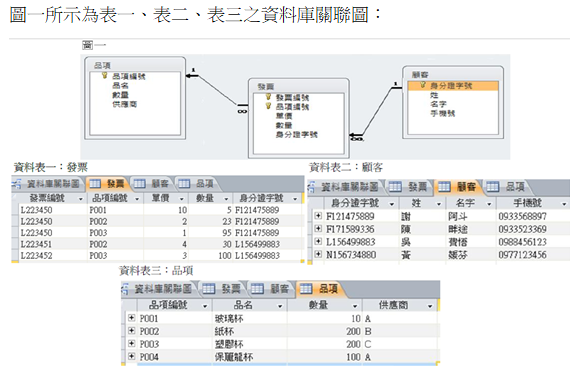Open the 供應商 column filter dropdown
Image resolution: width=574 pixels, height=370 pixels.
430,306
